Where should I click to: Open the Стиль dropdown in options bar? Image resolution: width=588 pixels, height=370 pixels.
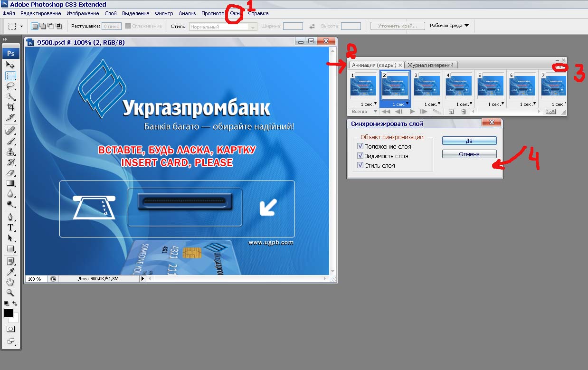(x=223, y=27)
